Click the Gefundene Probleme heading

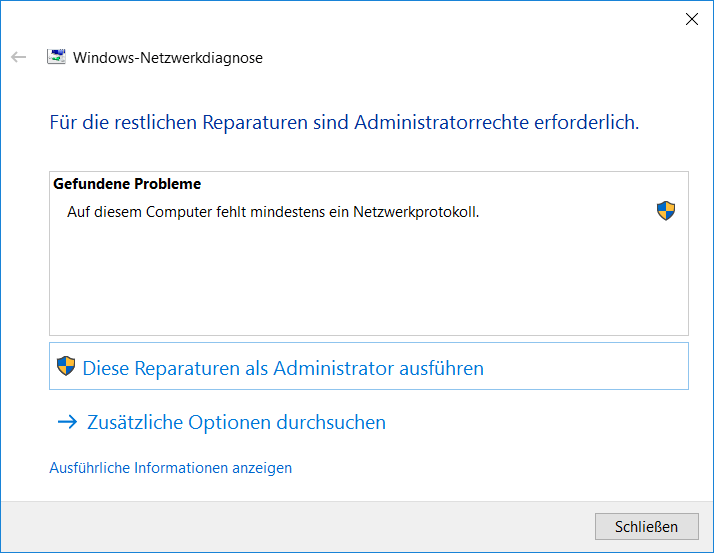point(127,184)
